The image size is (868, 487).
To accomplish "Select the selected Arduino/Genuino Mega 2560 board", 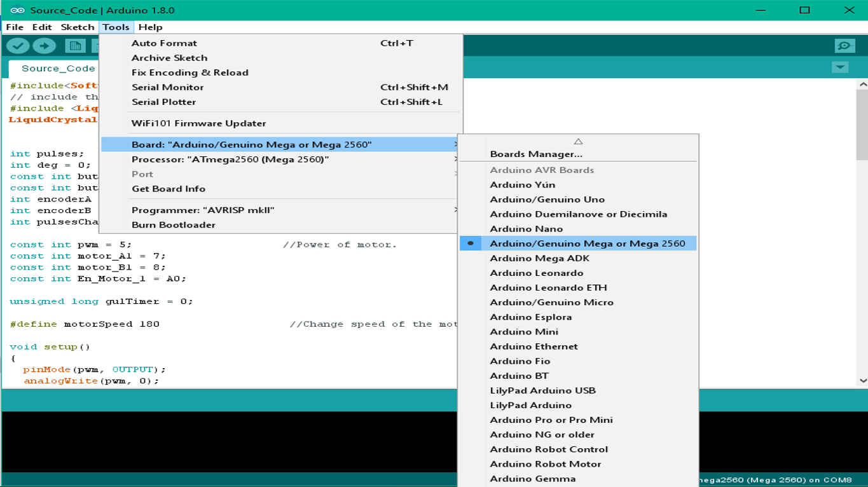I will tap(587, 243).
